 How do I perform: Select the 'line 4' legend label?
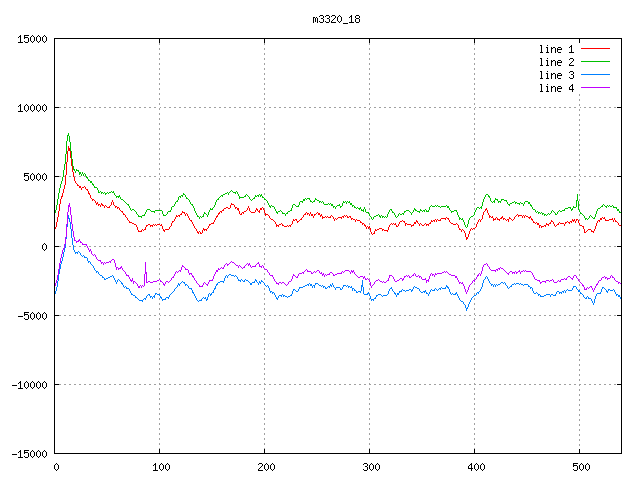click(556, 88)
